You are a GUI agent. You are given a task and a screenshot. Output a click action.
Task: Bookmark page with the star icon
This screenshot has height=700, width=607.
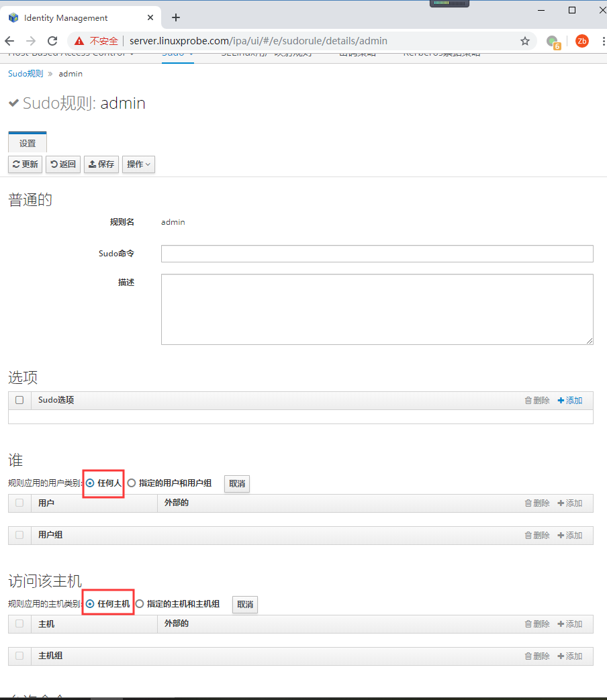[525, 41]
